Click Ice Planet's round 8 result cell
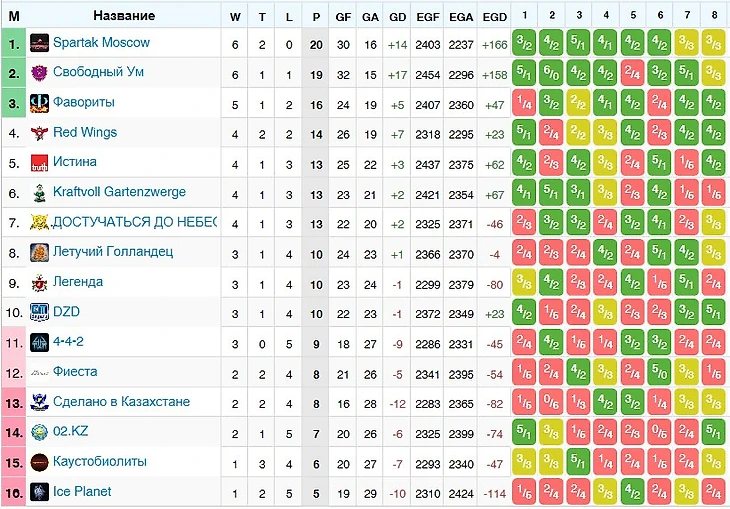The height and width of the screenshot is (509, 730). pyautogui.click(x=713, y=492)
